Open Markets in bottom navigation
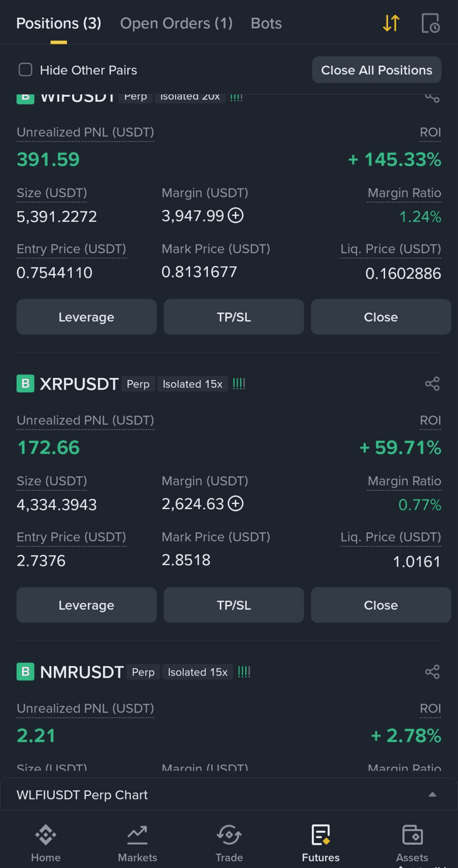Image resolution: width=458 pixels, height=868 pixels. (137, 843)
